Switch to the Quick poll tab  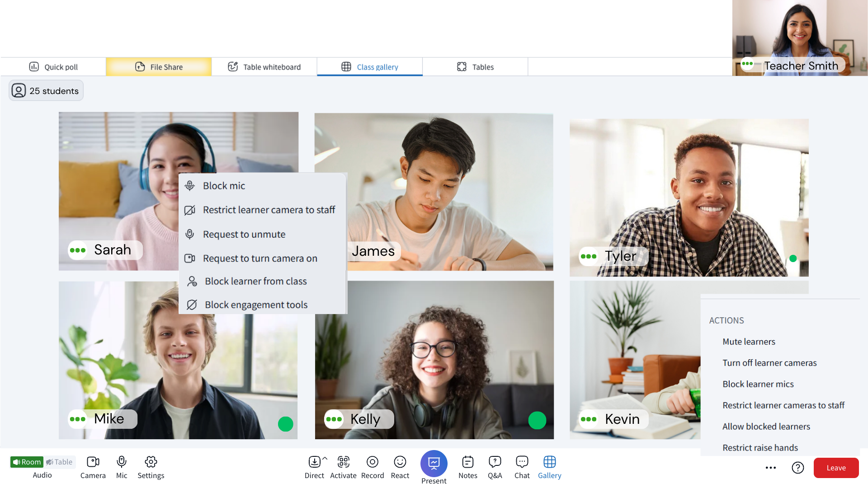53,67
